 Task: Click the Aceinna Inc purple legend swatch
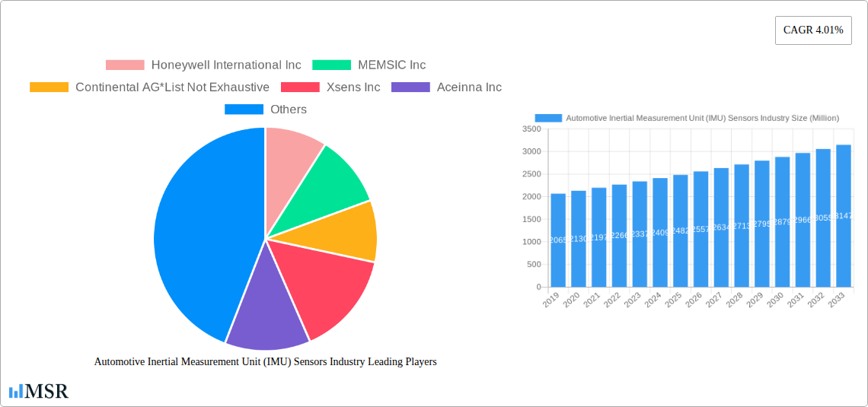(410, 87)
